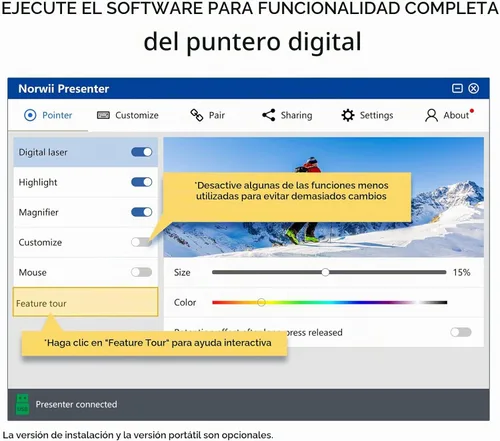Disable the Magnifier switch
Image resolution: width=500 pixels, height=441 pixels.
142,212
